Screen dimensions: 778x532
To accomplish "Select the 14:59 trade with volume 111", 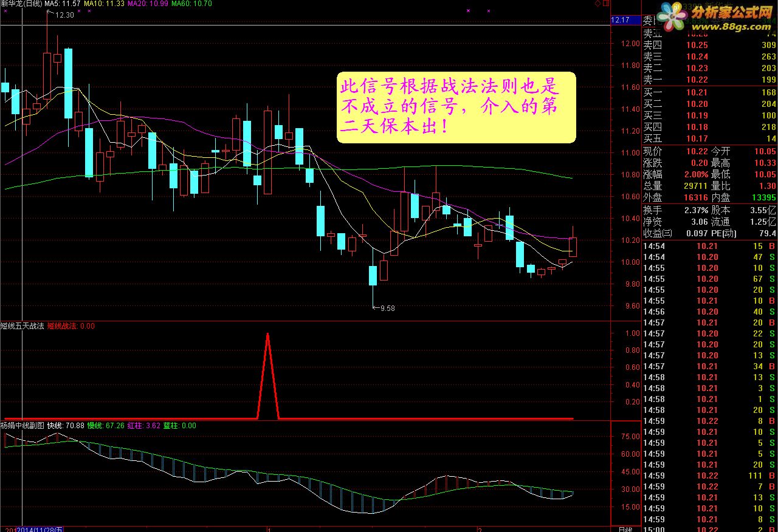I will tap(709, 476).
